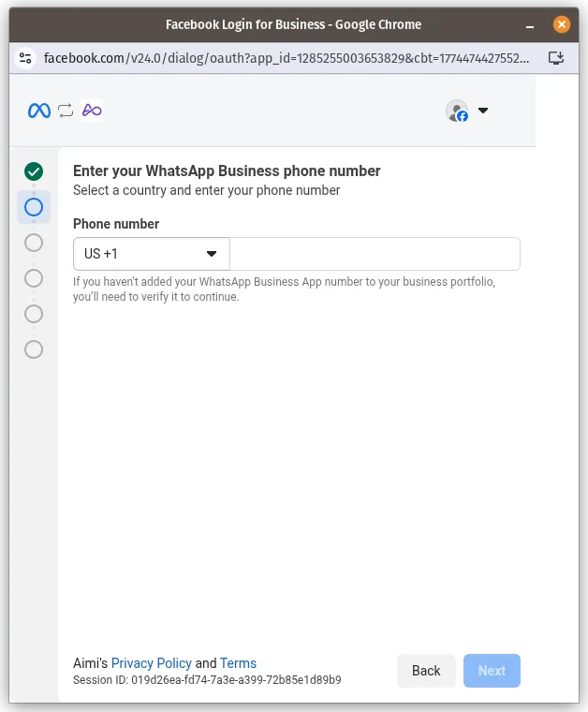Click the Phone number label
Viewport: 588px width, 712px height.
point(116,224)
